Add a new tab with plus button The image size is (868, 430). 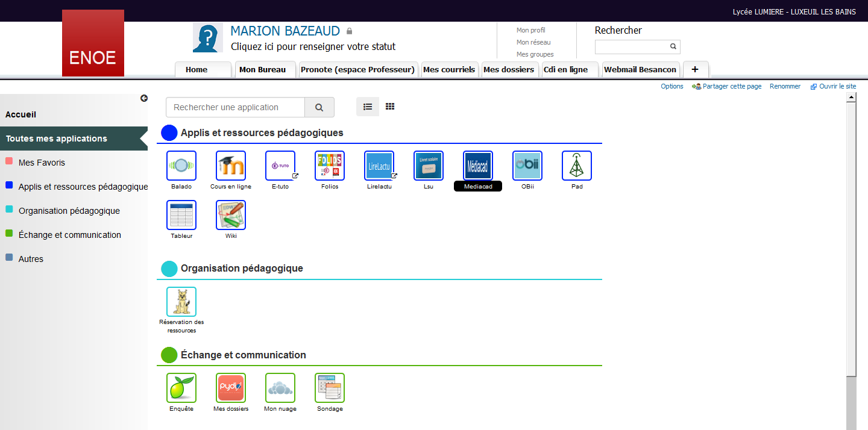click(x=695, y=69)
